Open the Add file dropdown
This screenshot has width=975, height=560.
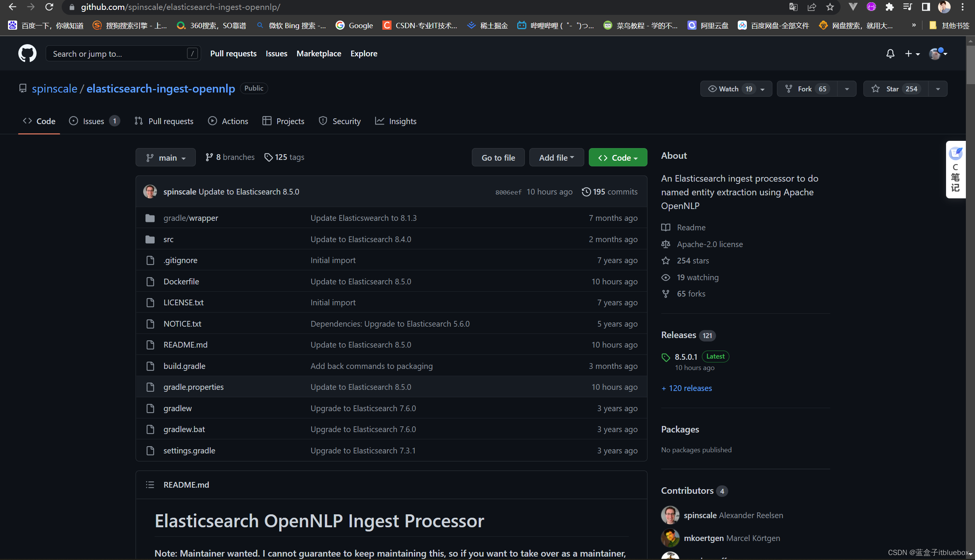pyautogui.click(x=556, y=158)
